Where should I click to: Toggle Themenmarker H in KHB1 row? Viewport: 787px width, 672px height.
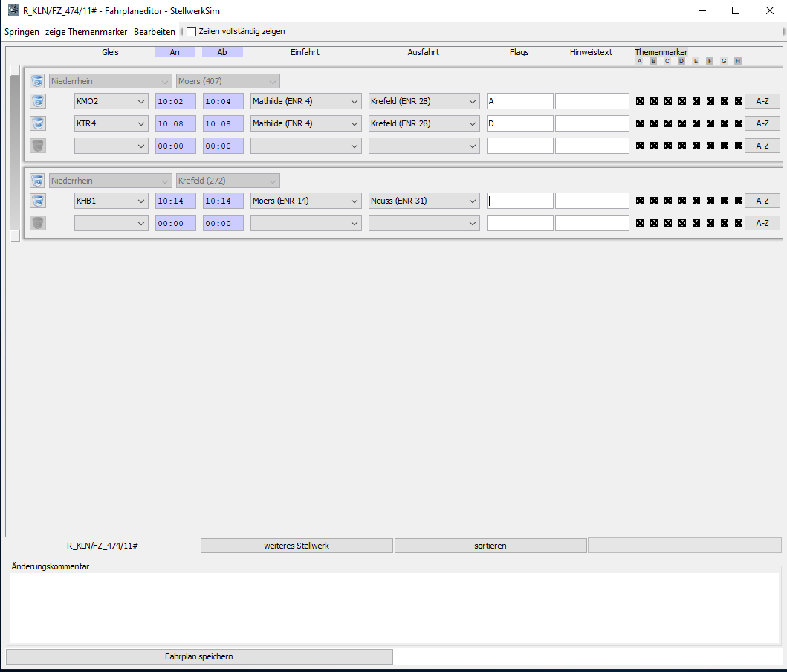tap(738, 201)
